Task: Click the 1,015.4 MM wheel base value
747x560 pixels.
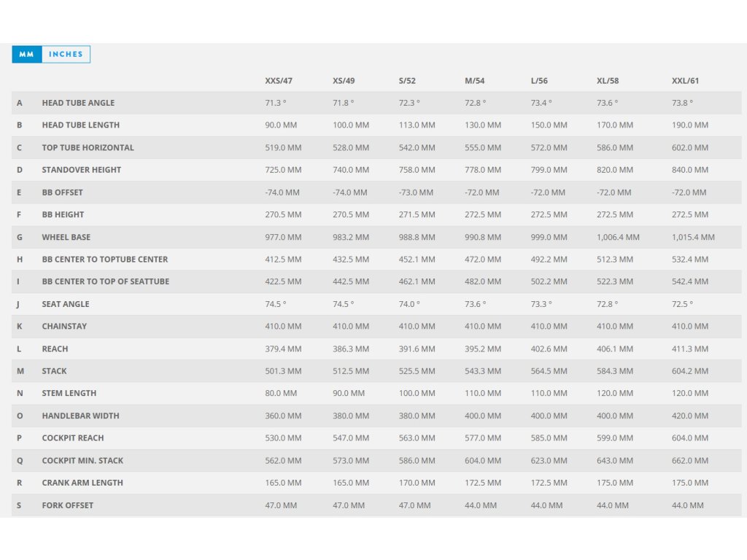Action: pyautogui.click(x=693, y=237)
